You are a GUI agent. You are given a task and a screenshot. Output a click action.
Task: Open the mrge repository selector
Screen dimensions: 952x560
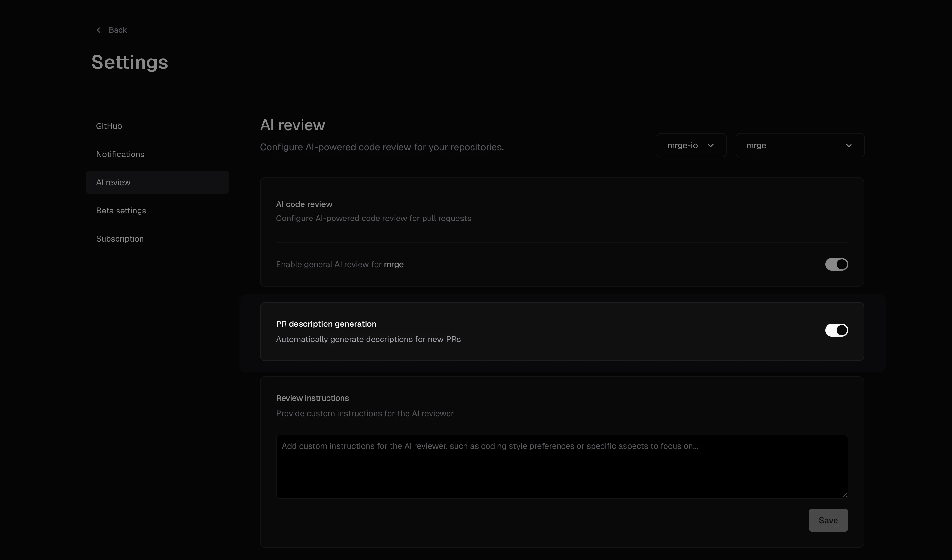point(800,145)
